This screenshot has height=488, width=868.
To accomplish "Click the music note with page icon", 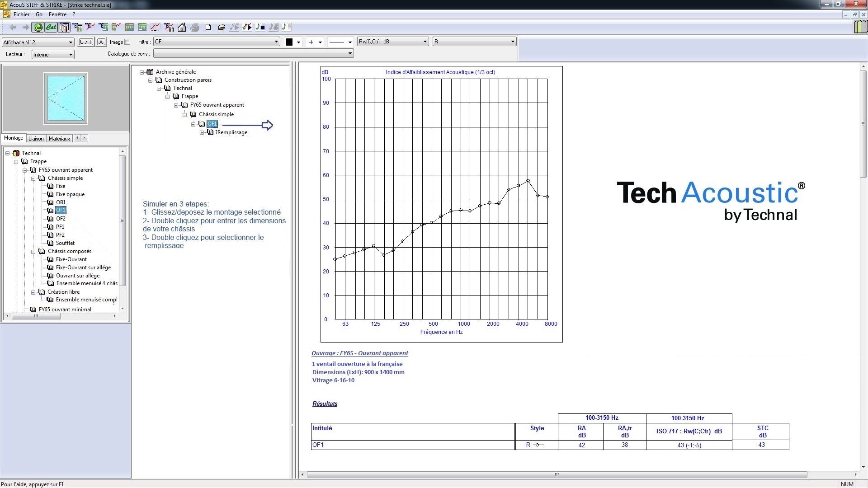I will pyautogui.click(x=287, y=28).
